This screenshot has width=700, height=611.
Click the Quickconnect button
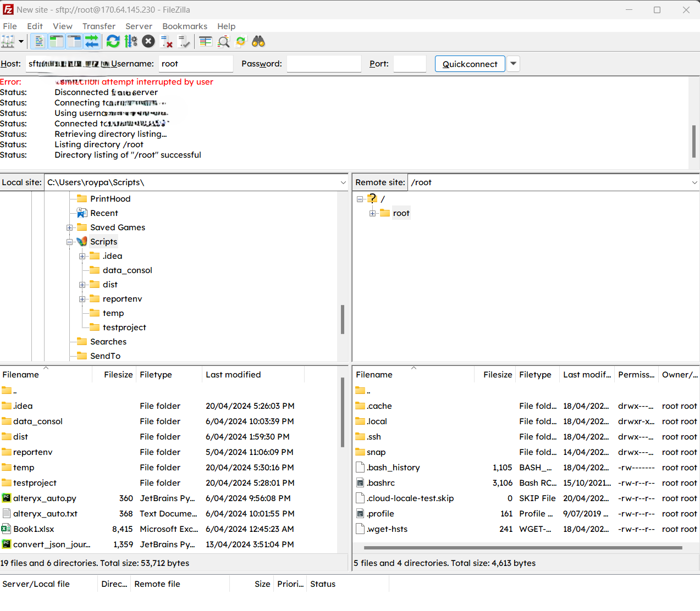point(470,64)
